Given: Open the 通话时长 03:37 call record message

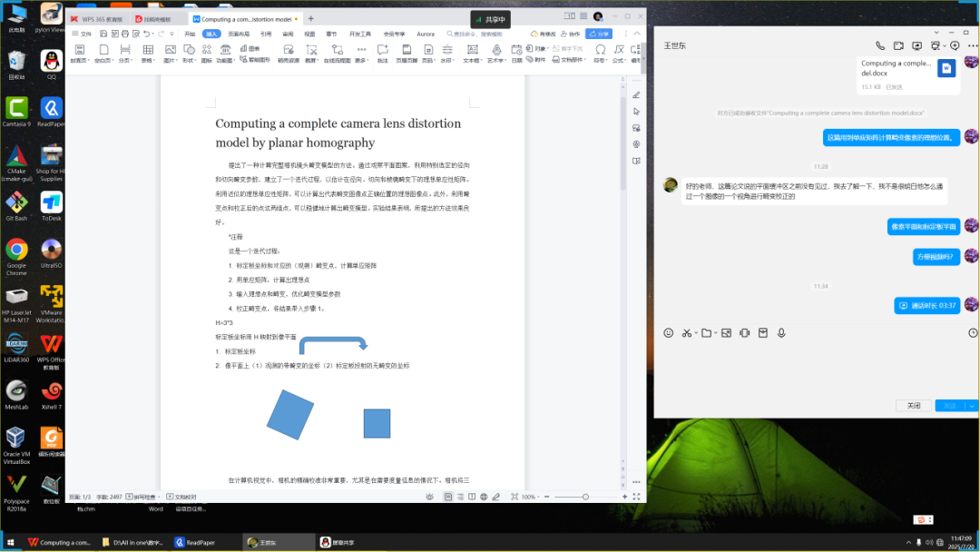Looking at the screenshot, I should pyautogui.click(x=927, y=306).
